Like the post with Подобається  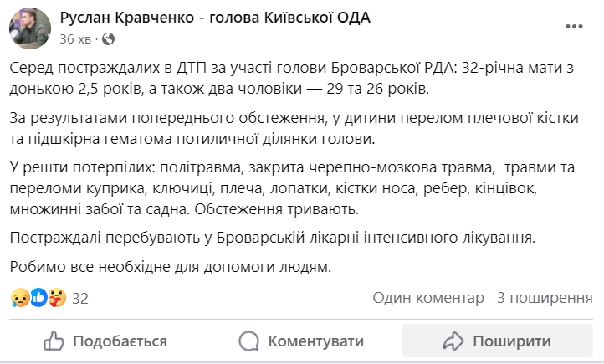105,341
